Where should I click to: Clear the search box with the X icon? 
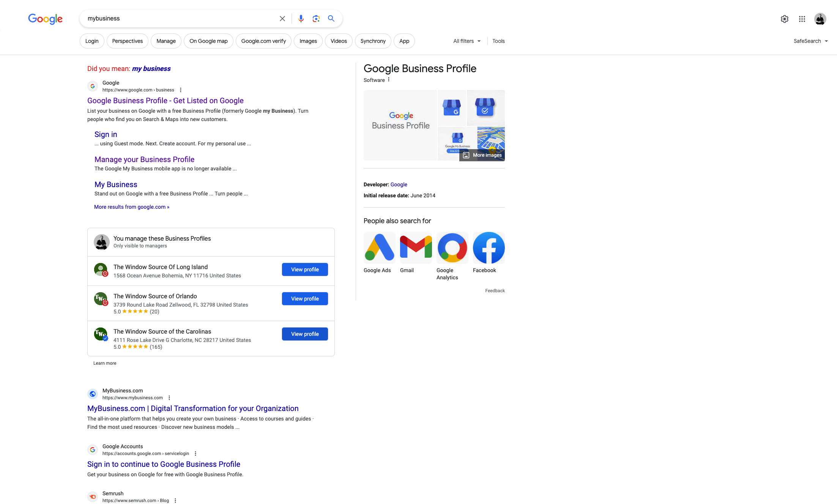pyautogui.click(x=282, y=19)
